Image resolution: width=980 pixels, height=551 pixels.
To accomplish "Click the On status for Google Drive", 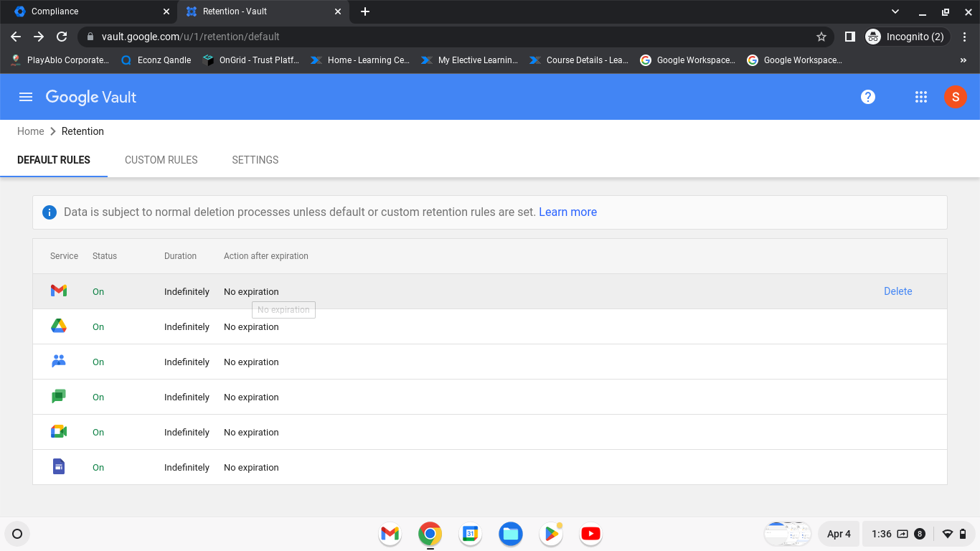I will pos(98,326).
